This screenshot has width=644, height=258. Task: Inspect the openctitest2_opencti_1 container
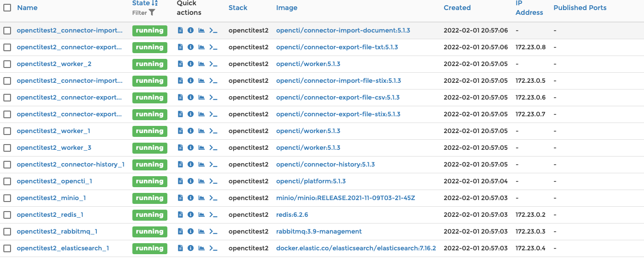190,181
